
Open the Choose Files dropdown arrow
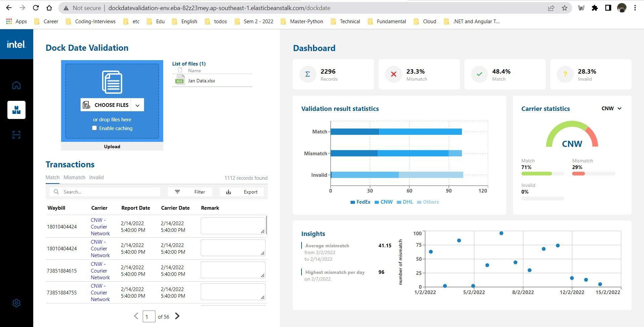click(x=137, y=105)
